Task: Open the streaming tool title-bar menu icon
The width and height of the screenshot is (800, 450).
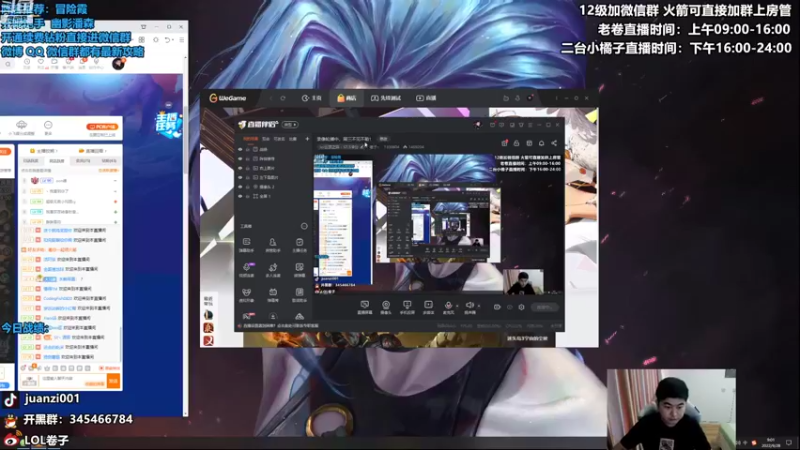Action: [530, 124]
